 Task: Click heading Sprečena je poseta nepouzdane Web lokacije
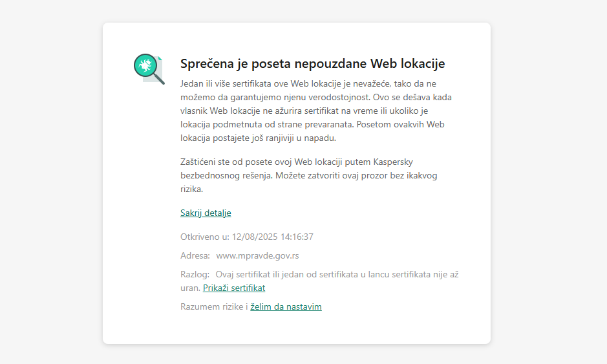tap(312, 63)
